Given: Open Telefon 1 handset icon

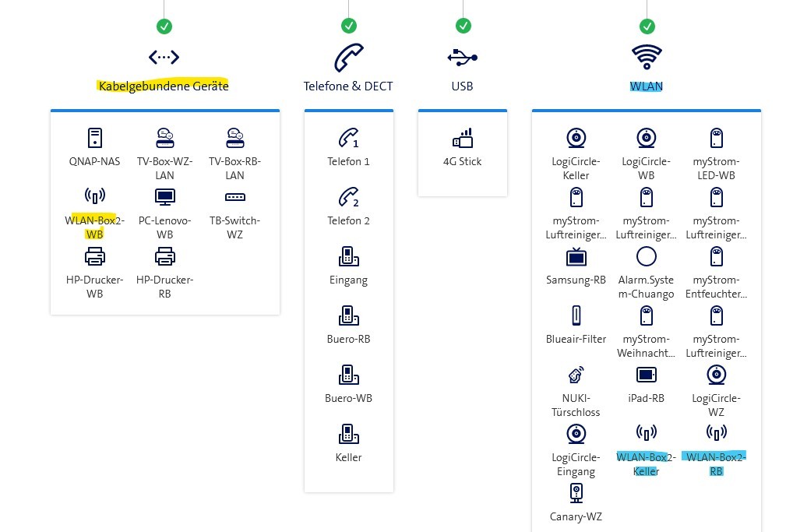Looking at the screenshot, I should pos(348,139).
